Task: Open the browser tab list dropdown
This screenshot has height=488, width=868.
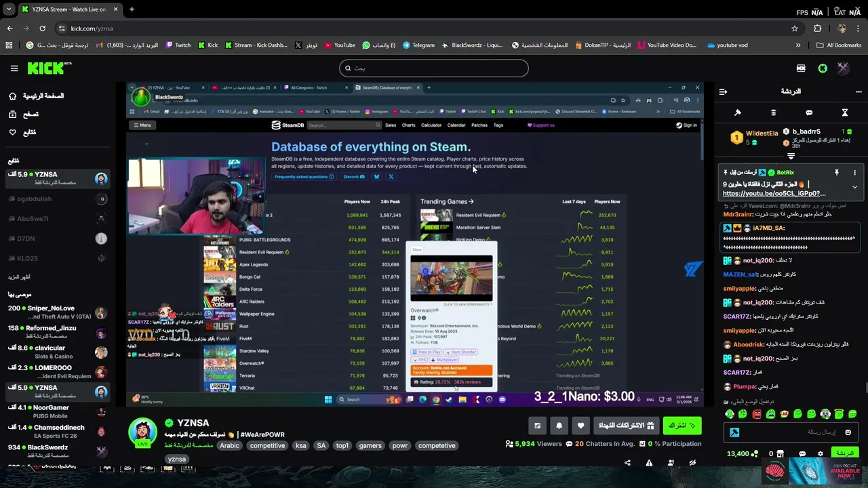Action: (x=9, y=9)
